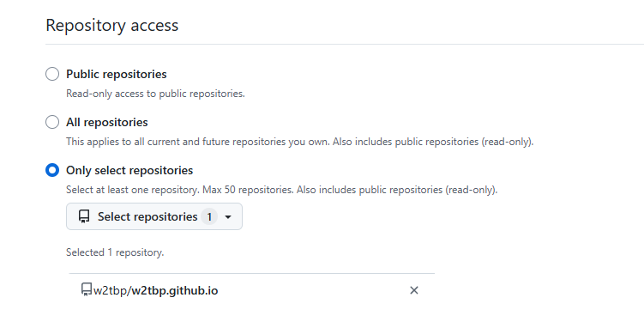
Task: Click the caret arrow in Select repositories
Action: 228,216
